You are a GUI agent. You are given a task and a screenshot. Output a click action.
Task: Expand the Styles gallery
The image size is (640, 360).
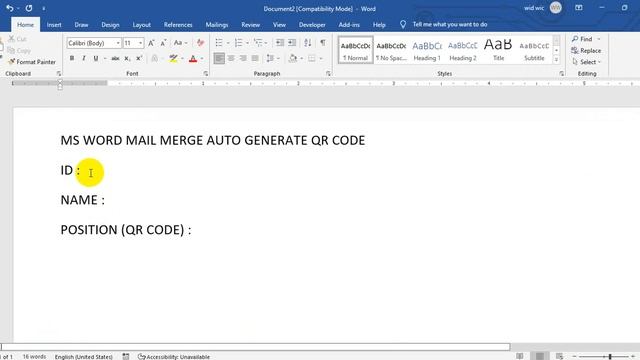point(556,60)
